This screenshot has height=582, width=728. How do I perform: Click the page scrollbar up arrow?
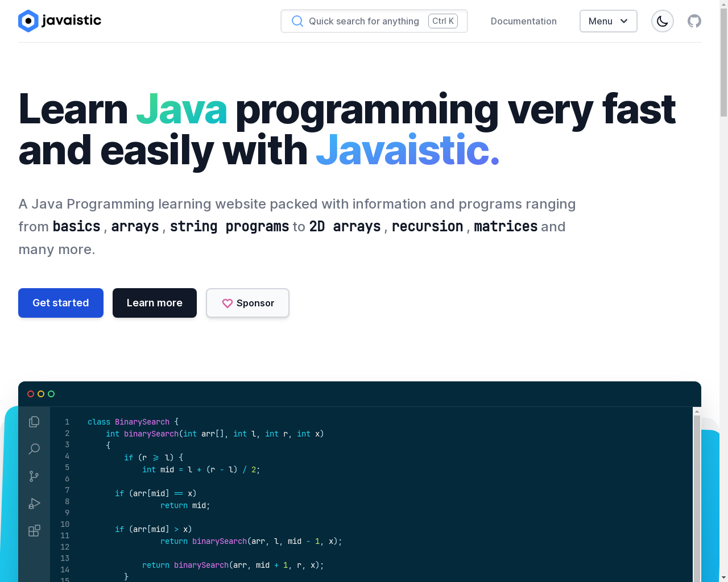click(723, 4)
